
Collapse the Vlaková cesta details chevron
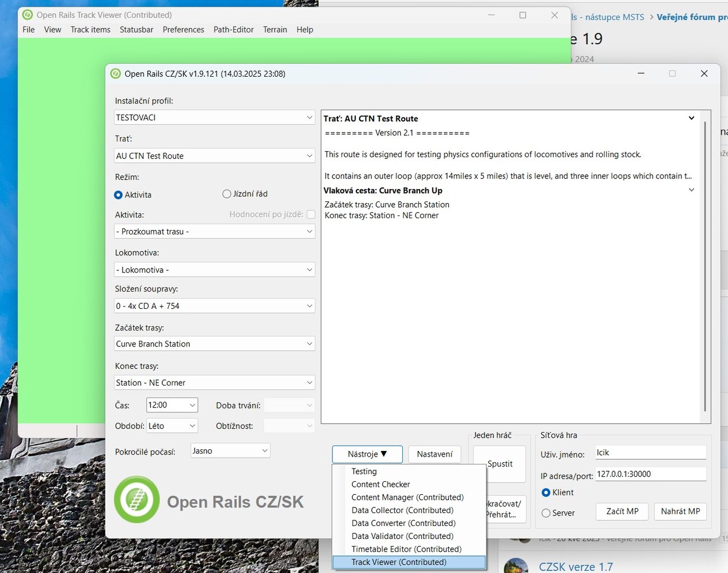coord(692,190)
